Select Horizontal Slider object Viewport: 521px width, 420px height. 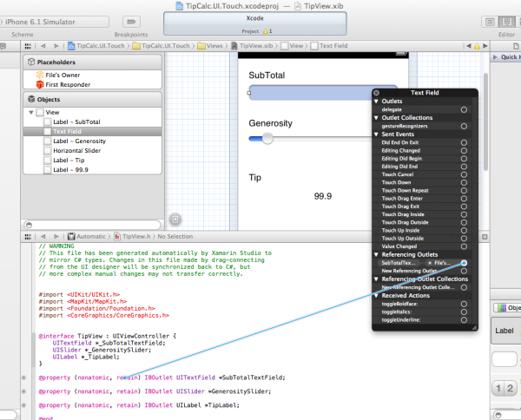click(x=92, y=151)
